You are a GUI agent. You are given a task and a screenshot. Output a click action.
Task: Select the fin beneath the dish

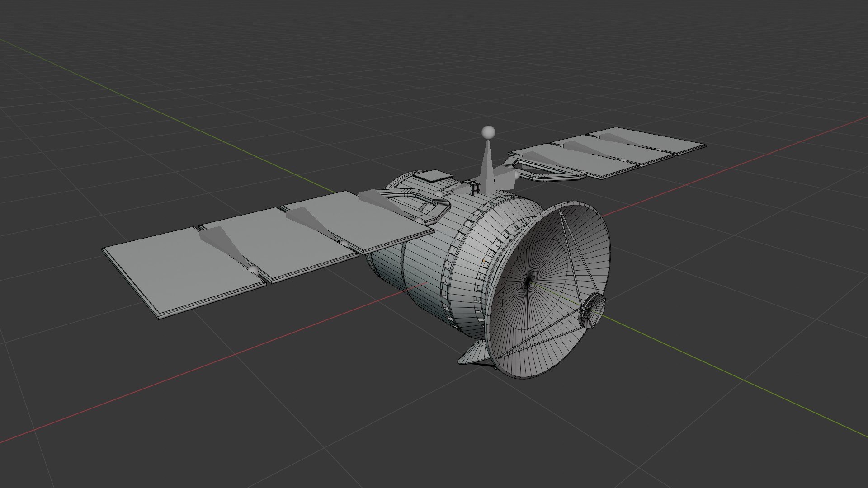(474, 353)
